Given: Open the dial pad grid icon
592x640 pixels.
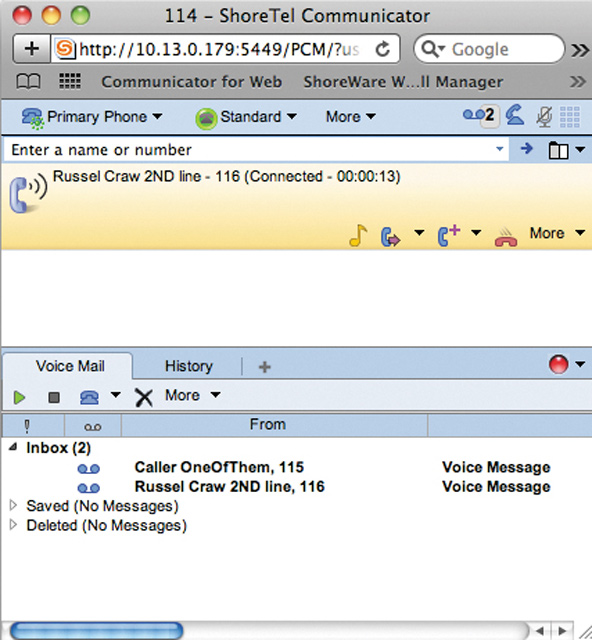Looking at the screenshot, I should [570, 117].
